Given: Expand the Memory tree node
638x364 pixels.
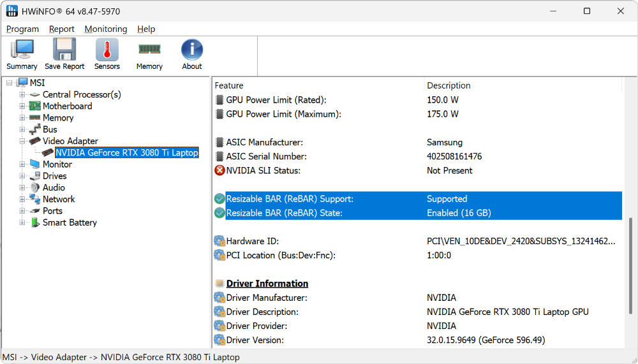Looking at the screenshot, I should (x=22, y=118).
